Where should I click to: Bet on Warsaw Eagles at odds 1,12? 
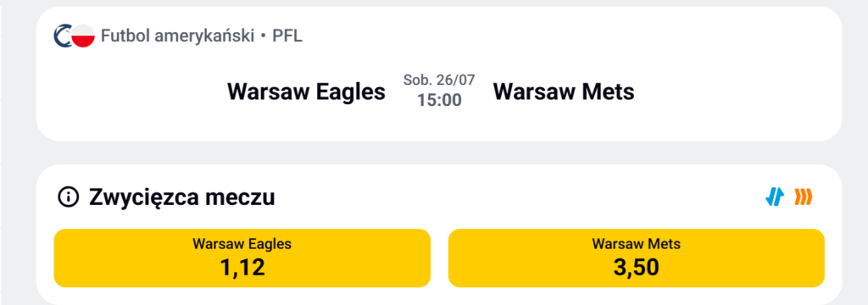point(242,258)
